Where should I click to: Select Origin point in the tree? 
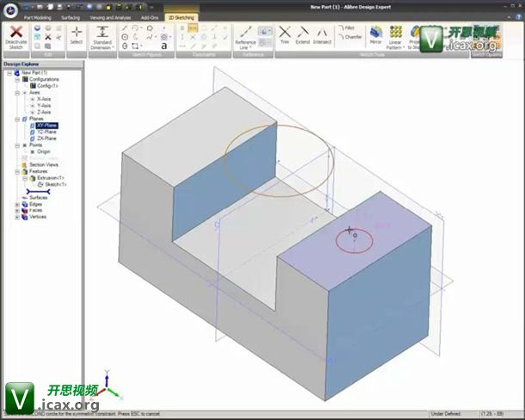tap(44, 151)
